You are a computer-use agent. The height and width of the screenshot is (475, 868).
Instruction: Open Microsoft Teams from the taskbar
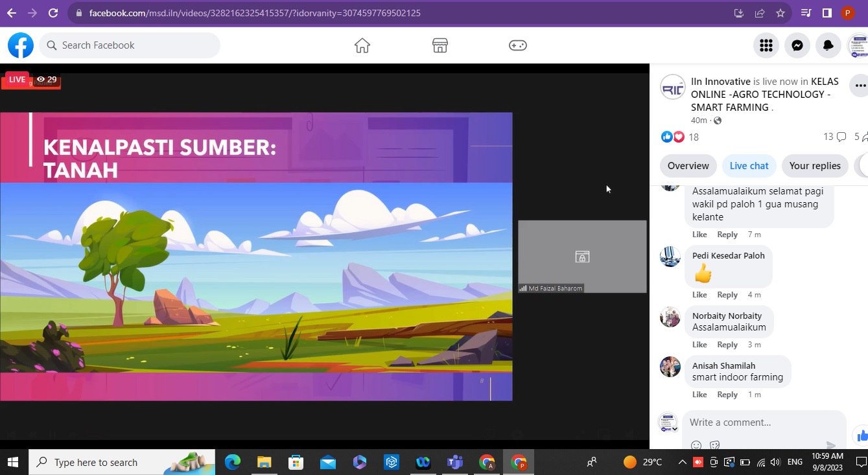click(454, 462)
